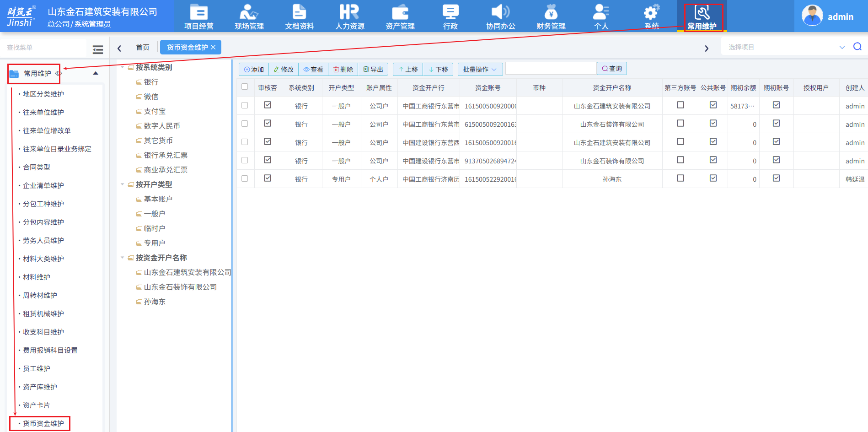Collapse the 按资金开户名称 tree node
The height and width of the screenshot is (432, 868).
click(x=122, y=258)
